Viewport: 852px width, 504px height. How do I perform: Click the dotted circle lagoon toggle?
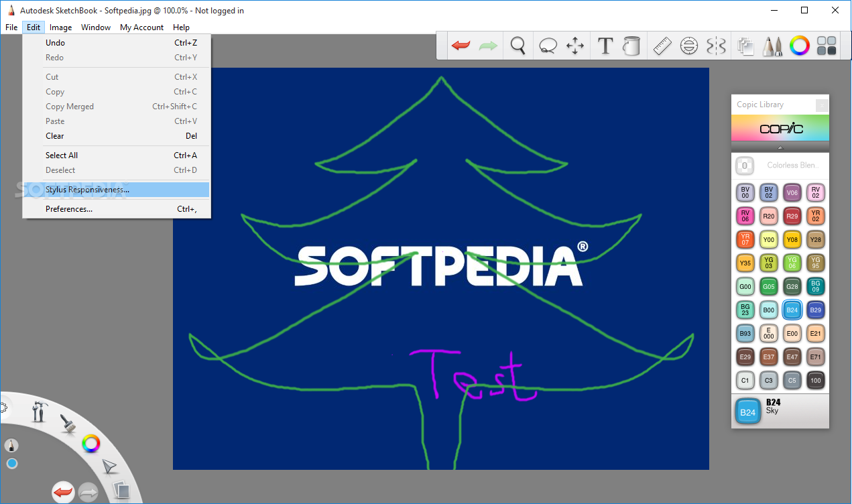[x=3, y=407]
